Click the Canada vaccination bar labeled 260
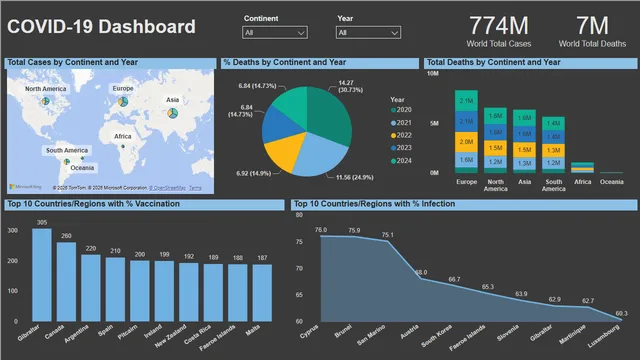 (x=66, y=282)
